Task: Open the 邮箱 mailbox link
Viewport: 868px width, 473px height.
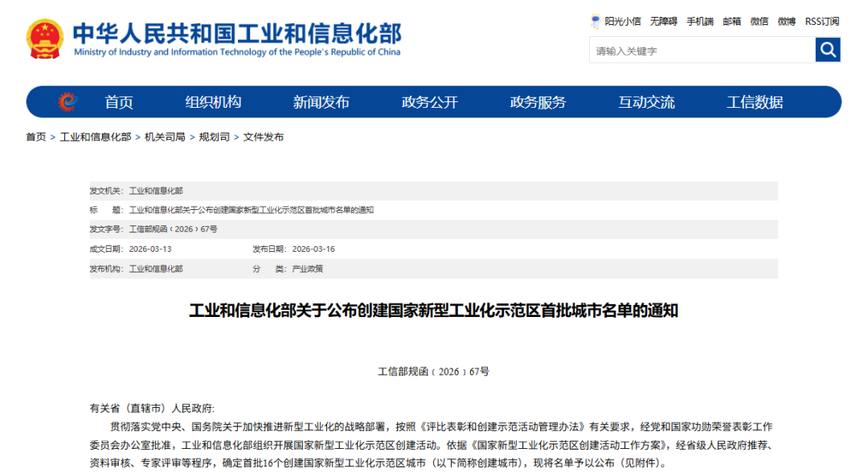Action: point(731,22)
